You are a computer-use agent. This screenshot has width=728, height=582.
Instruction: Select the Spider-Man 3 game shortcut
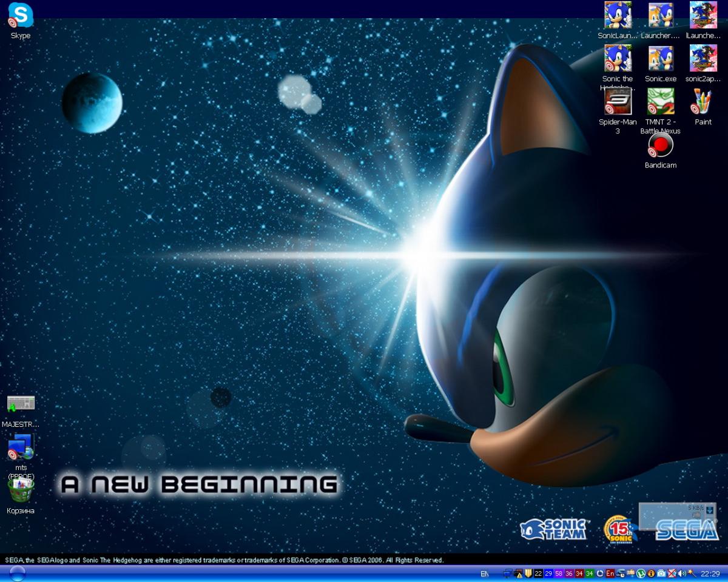618,102
